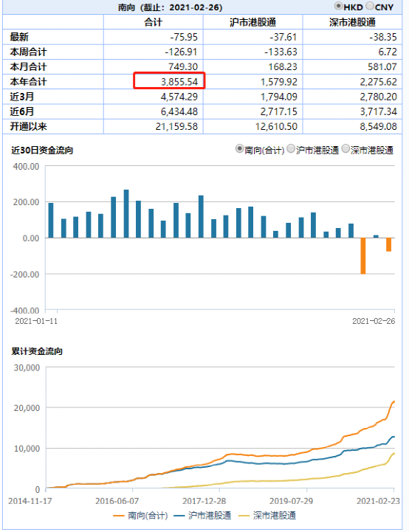The height and width of the screenshot is (532, 409).
Task: Click the last orange bar on 2021-02-26
Action: pyautogui.click(x=388, y=245)
